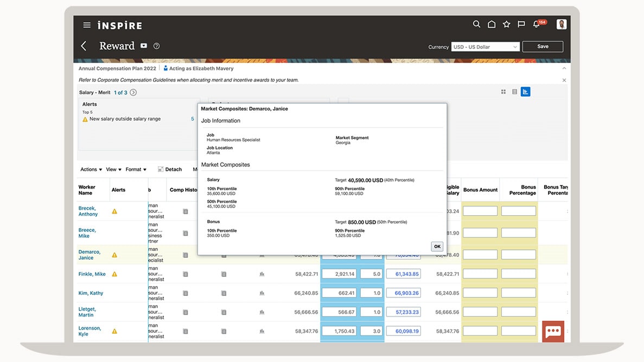The height and width of the screenshot is (362, 644).
Task: Open Finkle, Mike worker link
Action: 92,274
